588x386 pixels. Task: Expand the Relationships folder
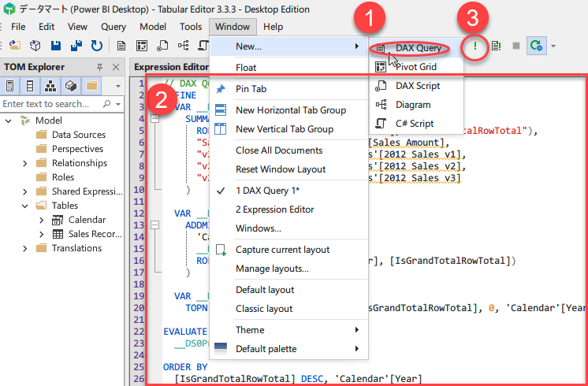pos(25,163)
